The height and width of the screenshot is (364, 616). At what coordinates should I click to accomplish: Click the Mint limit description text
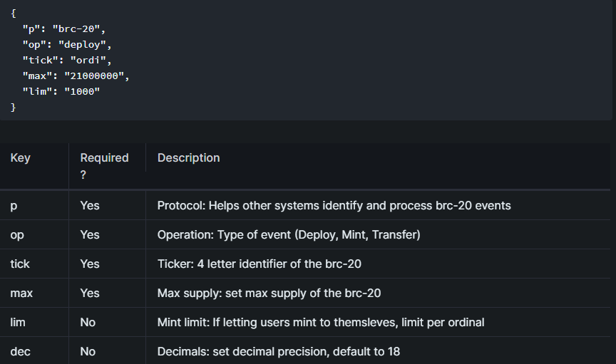[320, 323]
